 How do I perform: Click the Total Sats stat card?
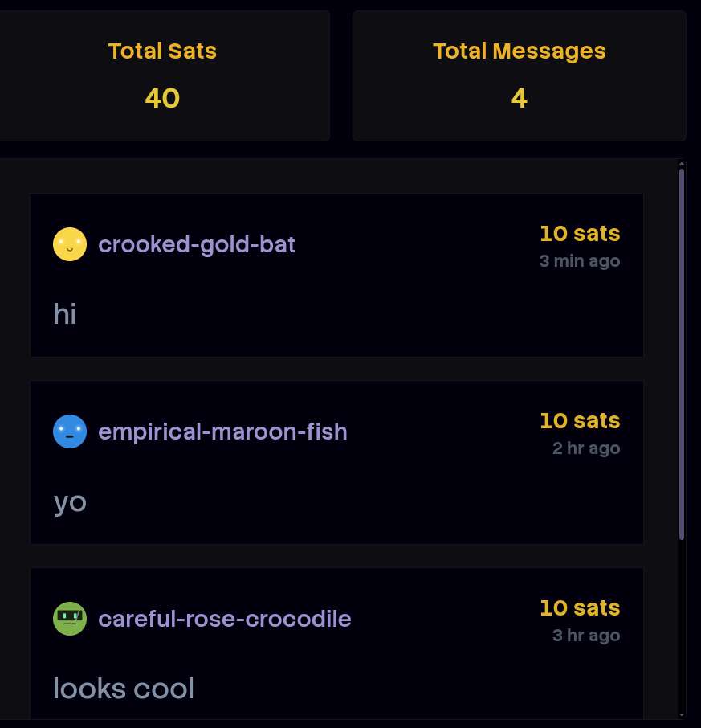(x=162, y=76)
